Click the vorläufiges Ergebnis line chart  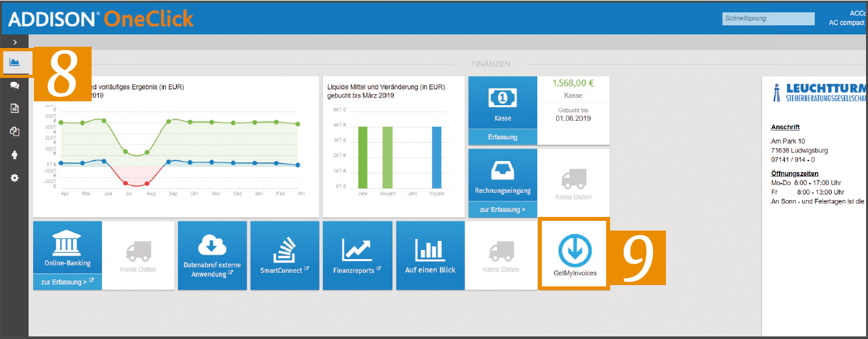[x=176, y=147]
